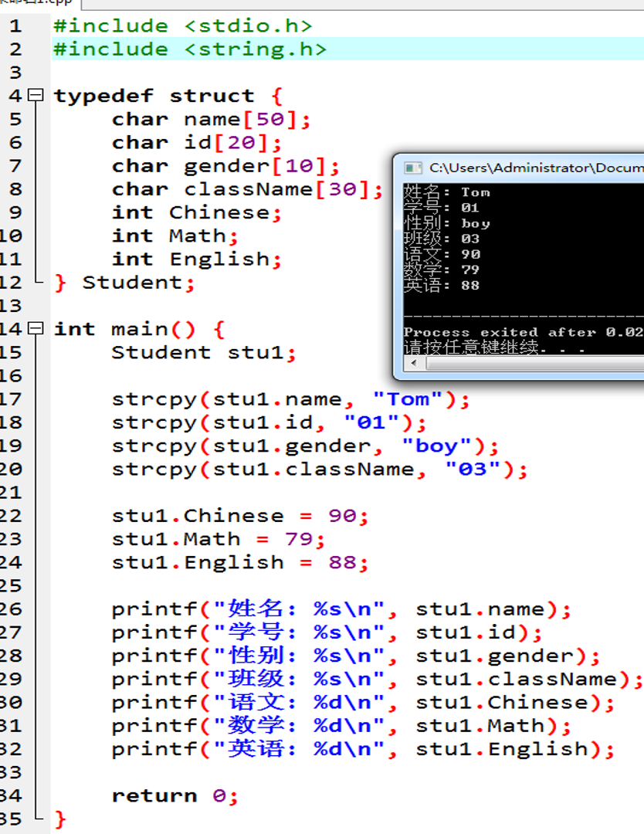Click the stu1.Math = 79 assignment
The height and width of the screenshot is (834, 644).
point(218,539)
